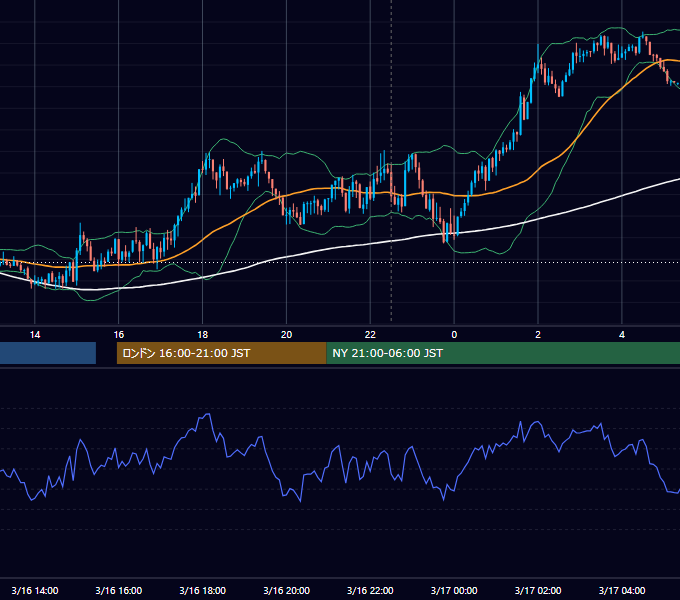Click the ロンドン 16:00-21:00 JST session bar
The image size is (680, 600).
[x=221, y=353]
